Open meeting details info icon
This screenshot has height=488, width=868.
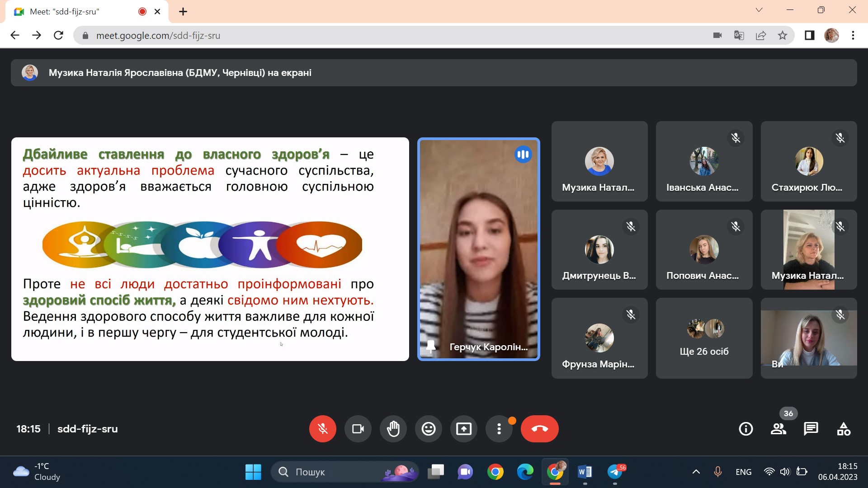[x=745, y=428]
